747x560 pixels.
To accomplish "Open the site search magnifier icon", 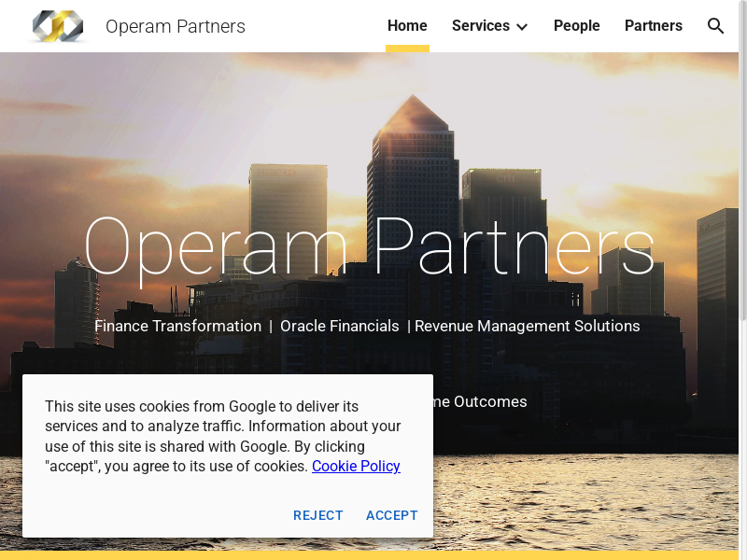I will [715, 26].
